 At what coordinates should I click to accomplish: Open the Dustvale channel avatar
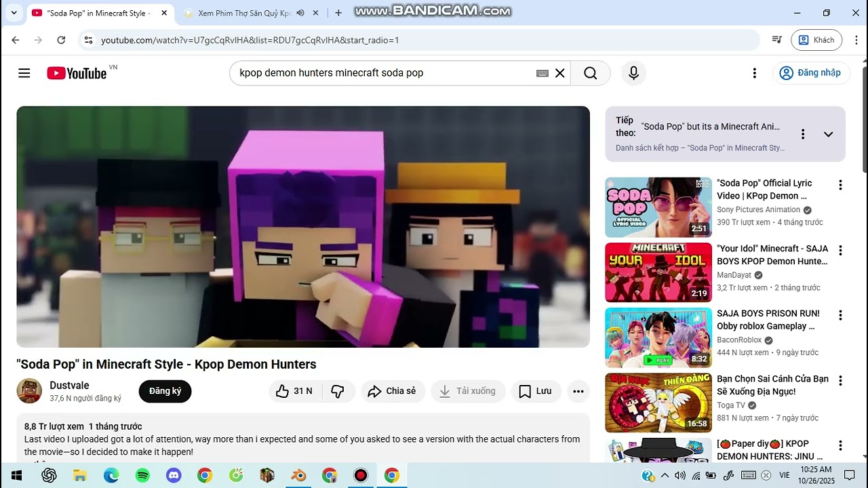[x=29, y=391]
